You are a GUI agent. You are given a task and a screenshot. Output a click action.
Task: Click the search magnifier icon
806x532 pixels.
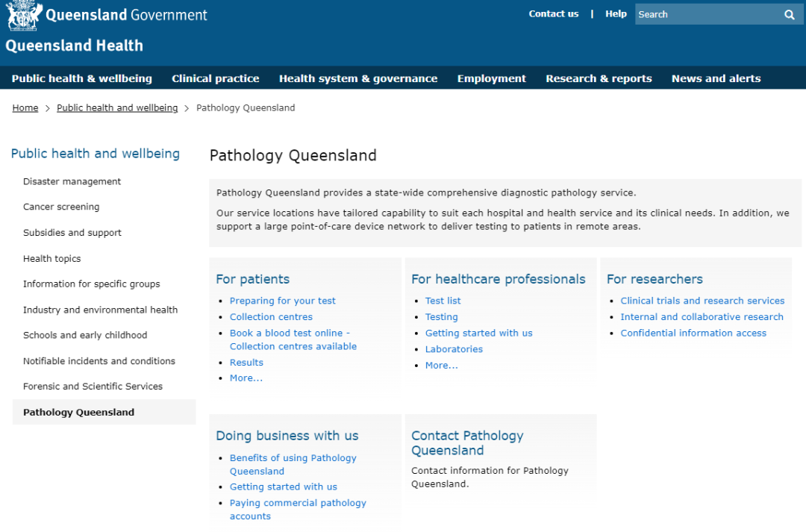point(790,14)
